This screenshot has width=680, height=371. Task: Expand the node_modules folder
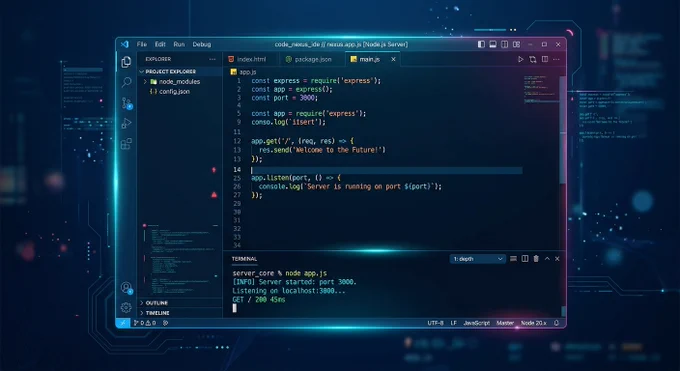pos(180,82)
